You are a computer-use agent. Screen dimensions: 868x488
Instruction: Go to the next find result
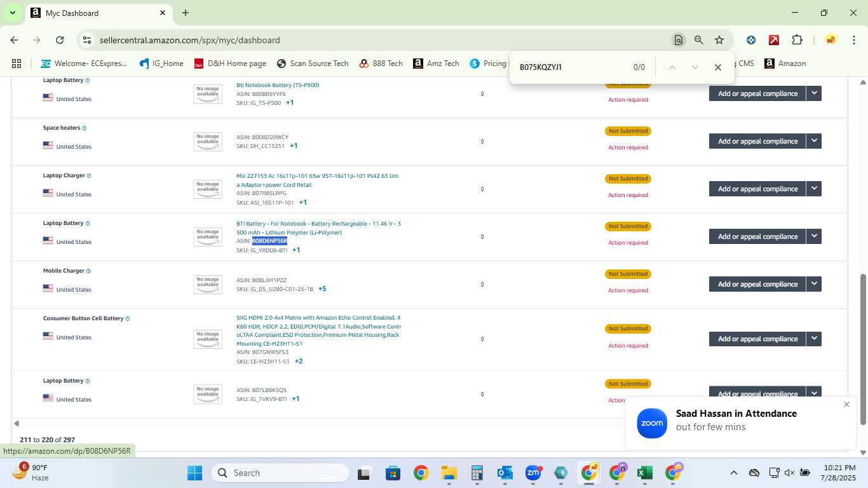tap(695, 67)
